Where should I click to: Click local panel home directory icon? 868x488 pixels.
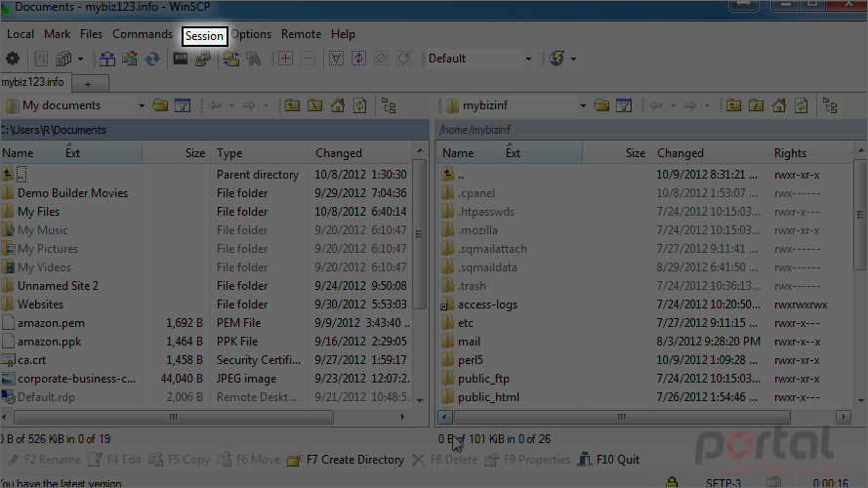338,105
